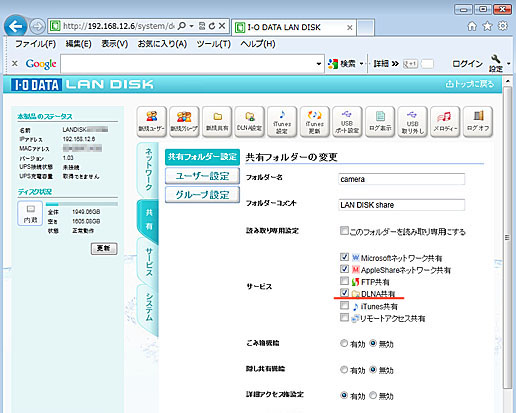Switch to the サービス side tab
This screenshot has height=413, width=516.
click(148, 263)
